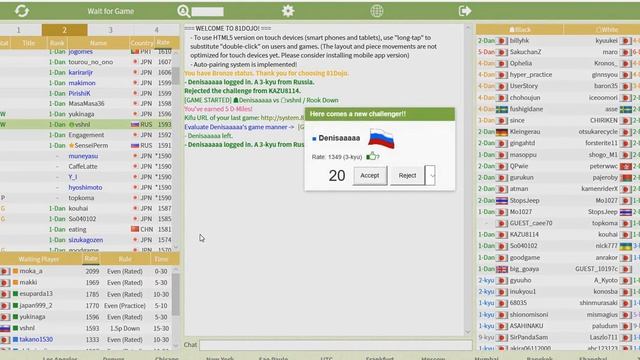Screen dimensions: 640x360
Task: Switch to tab 2
Action: (x=64, y=30)
